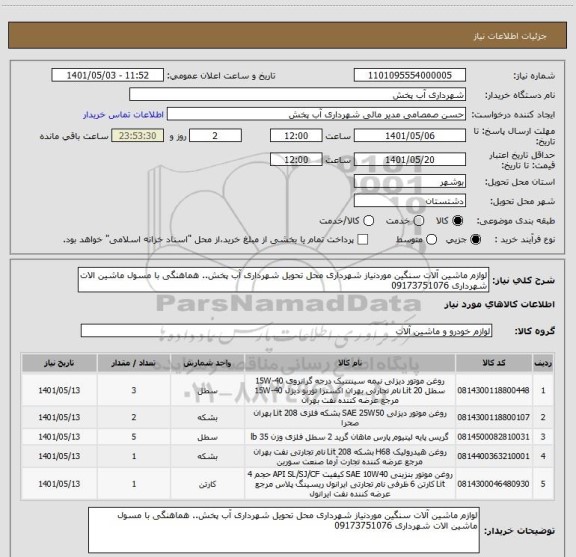Click the کارتن unit cell in row 5
Viewport: 576px width, 557px height.
click(207, 484)
